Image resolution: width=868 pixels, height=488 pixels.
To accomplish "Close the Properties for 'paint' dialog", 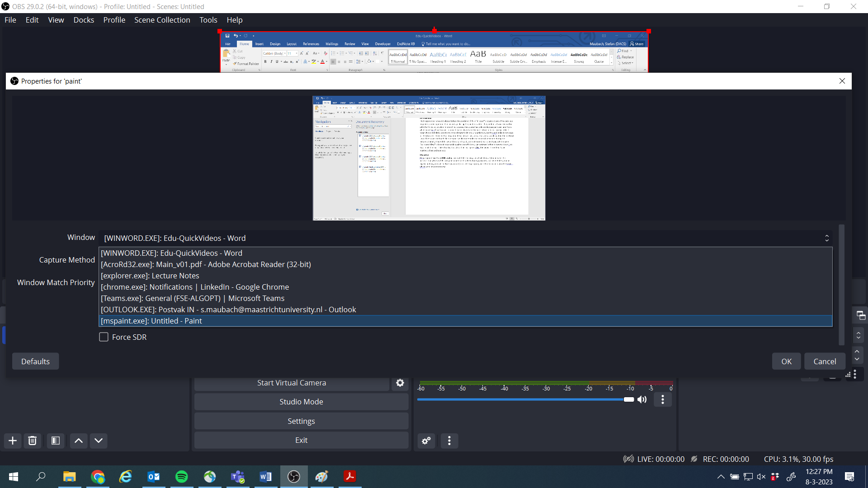I will 842,81.
